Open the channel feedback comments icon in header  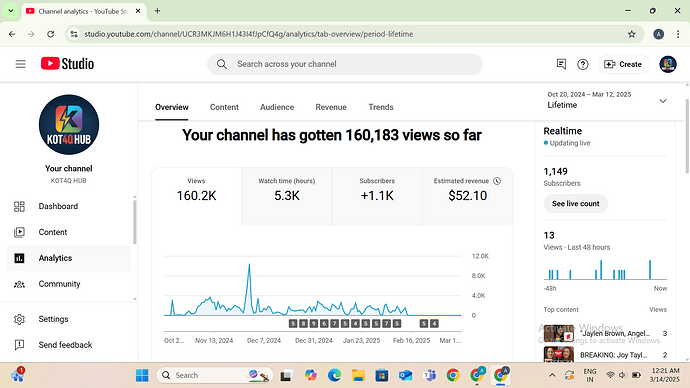point(561,64)
